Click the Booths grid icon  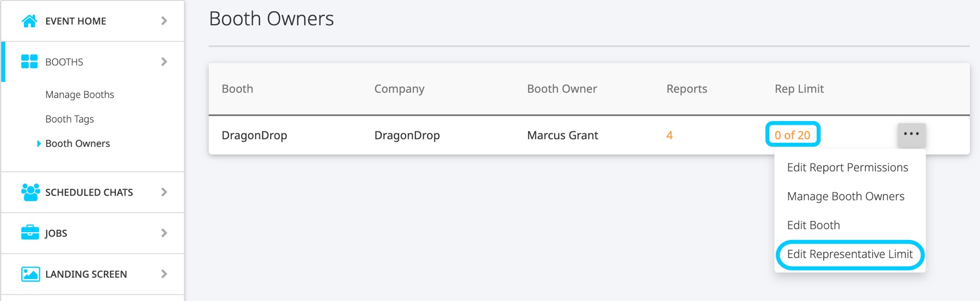point(29,62)
